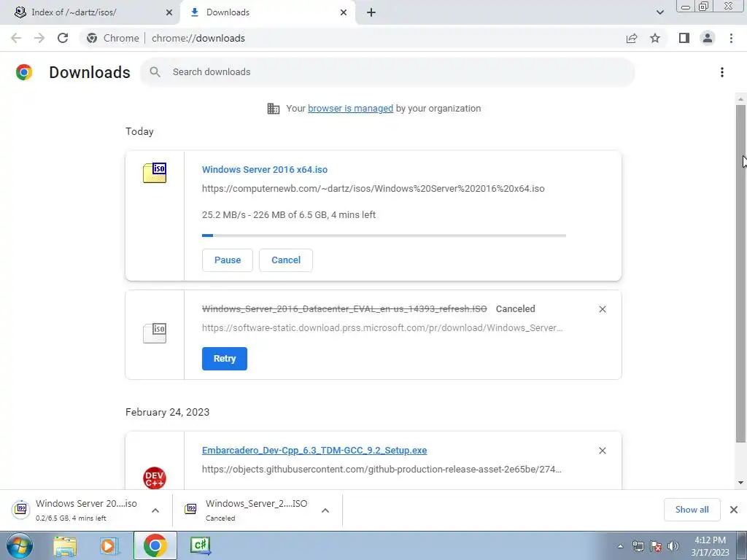Click the canceled ISO file icon
The image size is (747, 560).
point(155,332)
